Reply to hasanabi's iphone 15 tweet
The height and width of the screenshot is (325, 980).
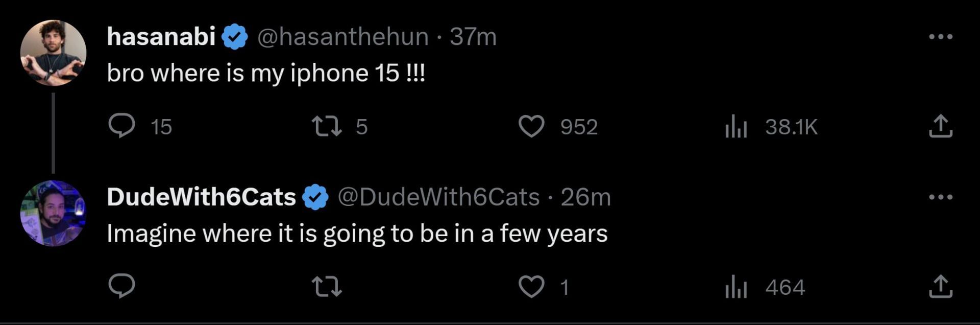point(122,126)
